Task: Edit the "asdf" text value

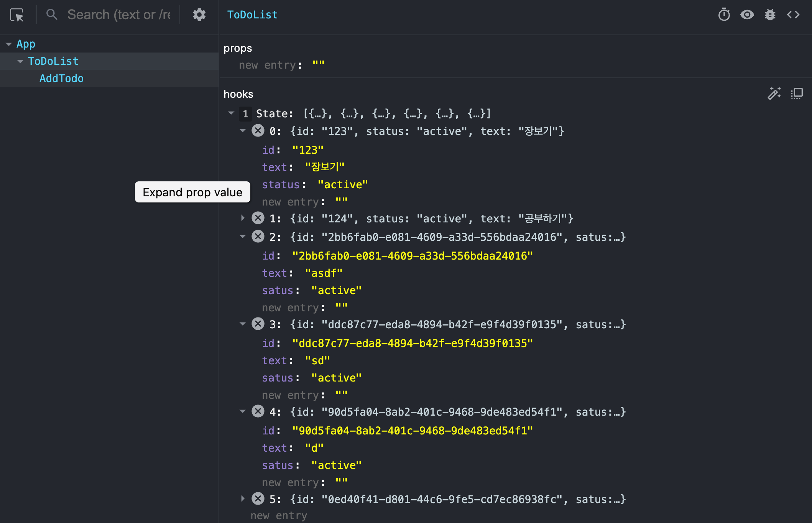Action: [x=323, y=273]
